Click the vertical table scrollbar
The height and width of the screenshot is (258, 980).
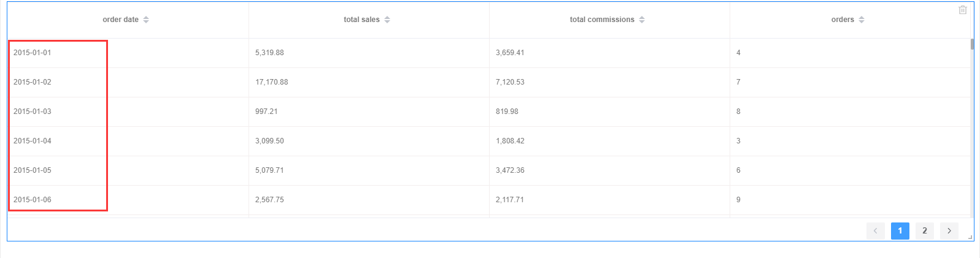pos(973,44)
